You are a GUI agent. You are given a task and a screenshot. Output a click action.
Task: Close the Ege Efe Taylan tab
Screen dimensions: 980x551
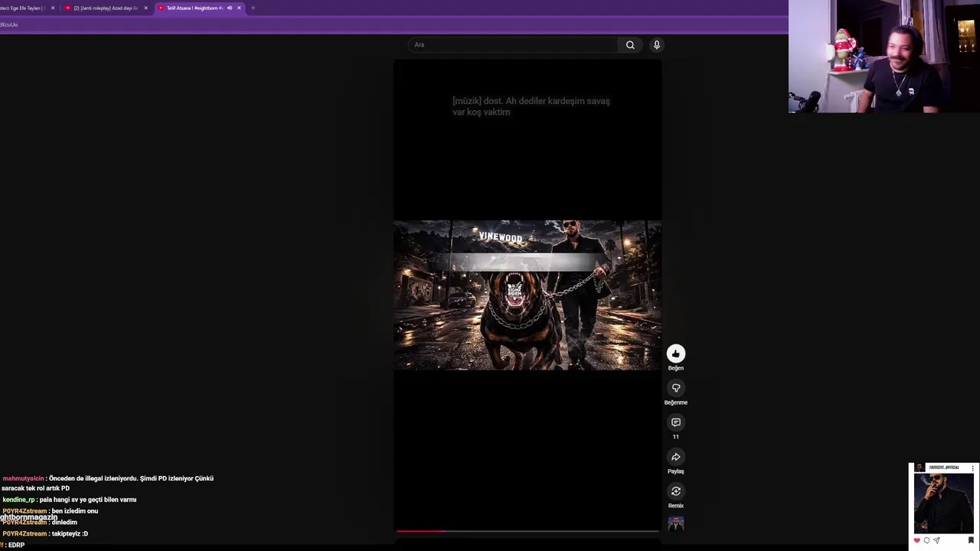point(53,8)
